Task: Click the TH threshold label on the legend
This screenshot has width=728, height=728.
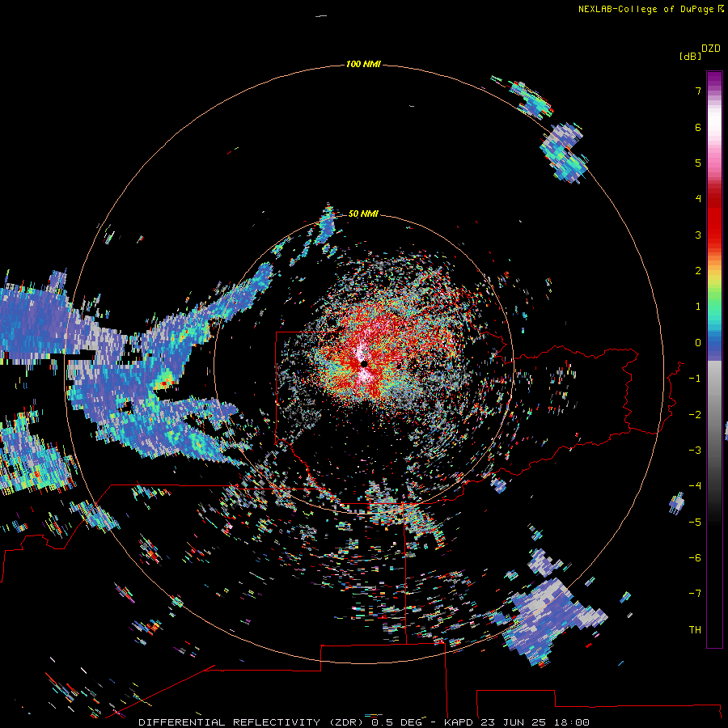Action: tap(695, 630)
